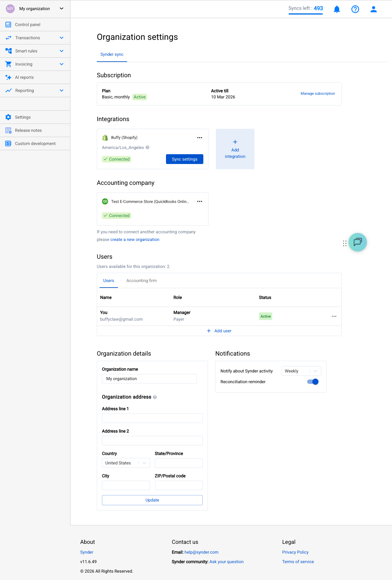Open Control panel in sidebar
Image resolution: width=392 pixels, height=580 pixels.
coord(35,25)
